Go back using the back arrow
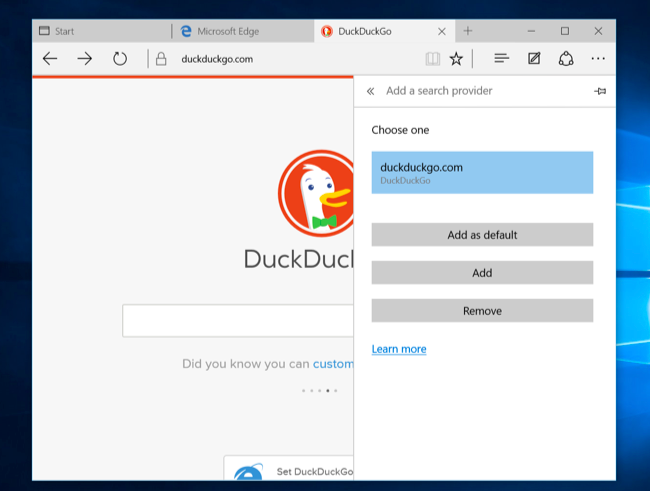 (50, 59)
